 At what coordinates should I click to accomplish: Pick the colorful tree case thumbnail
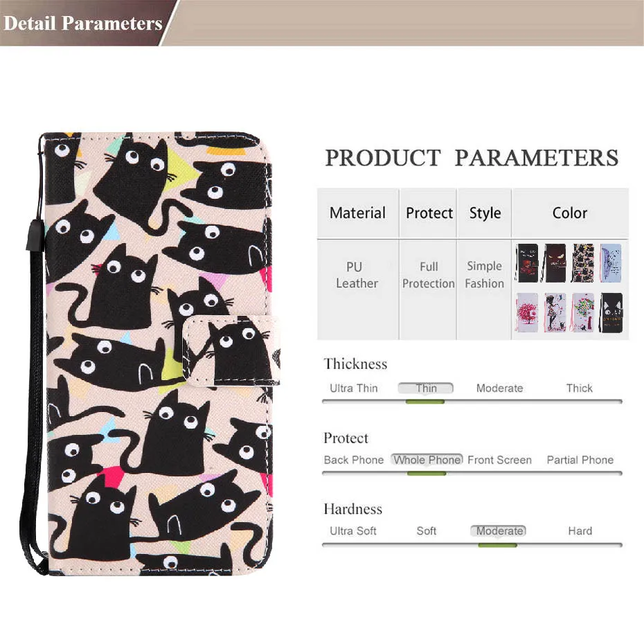point(583,312)
